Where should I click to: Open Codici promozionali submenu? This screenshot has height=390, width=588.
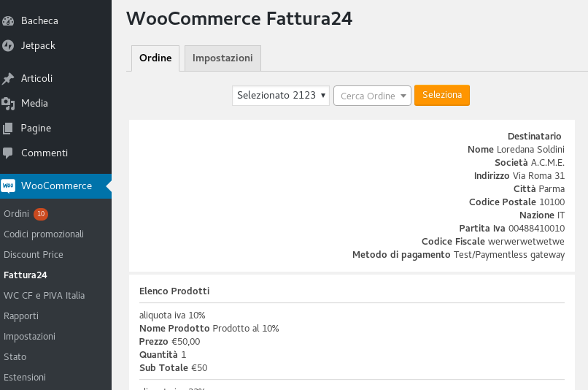point(44,234)
